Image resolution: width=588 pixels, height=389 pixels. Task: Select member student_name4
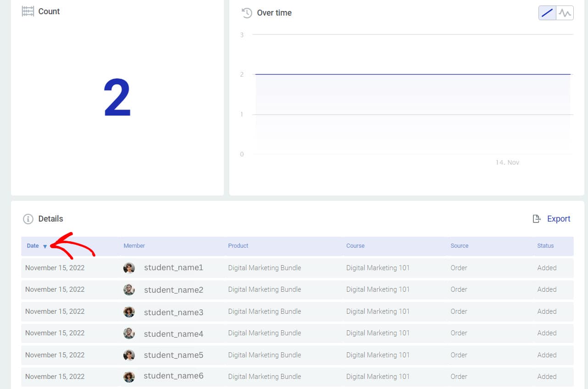click(173, 334)
